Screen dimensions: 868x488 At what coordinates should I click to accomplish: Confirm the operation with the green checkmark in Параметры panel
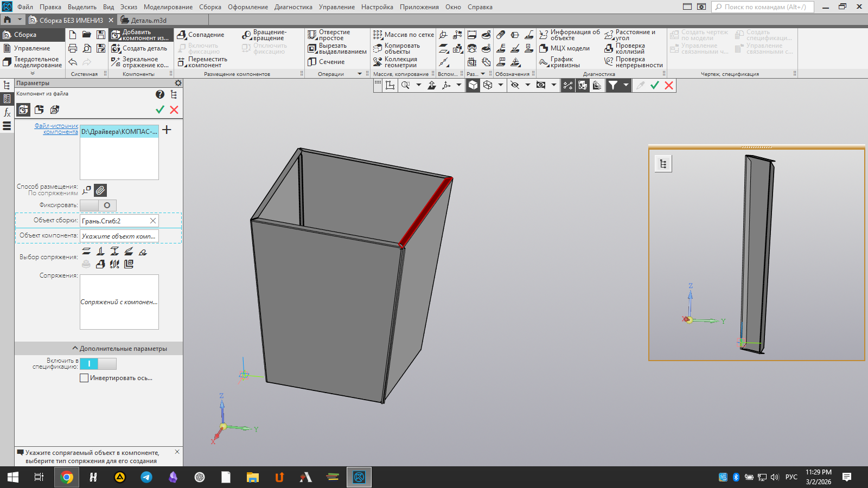(x=160, y=110)
